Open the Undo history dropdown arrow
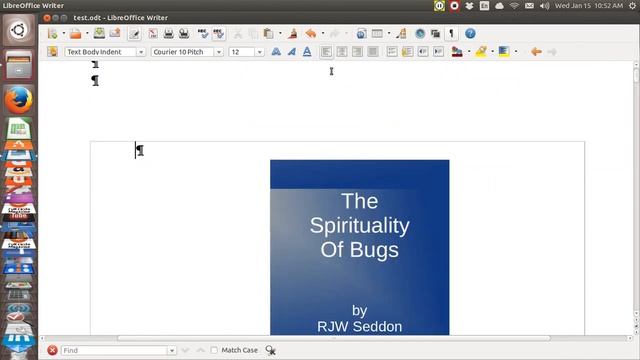 (323, 33)
